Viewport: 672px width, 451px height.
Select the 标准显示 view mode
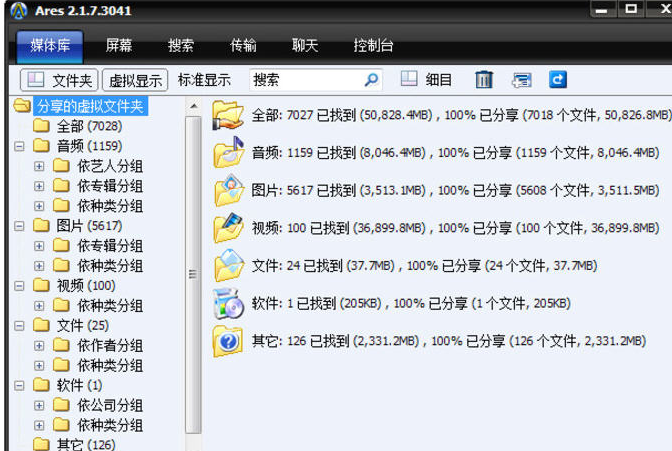point(204,80)
